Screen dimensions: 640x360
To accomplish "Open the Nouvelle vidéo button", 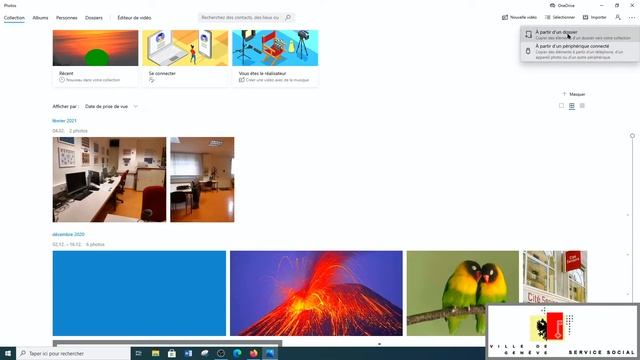I will pyautogui.click(x=519, y=18).
